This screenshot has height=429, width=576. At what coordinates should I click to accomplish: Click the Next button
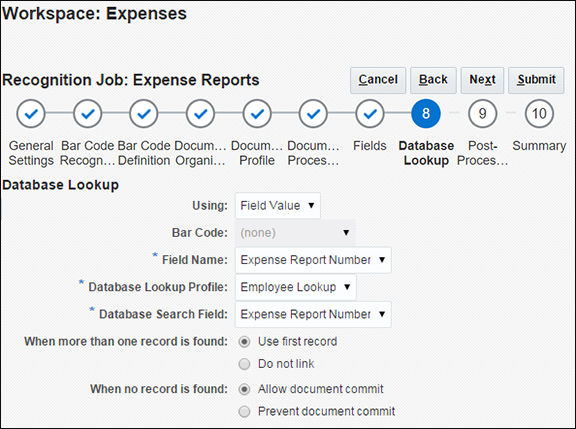click(482, 80)
